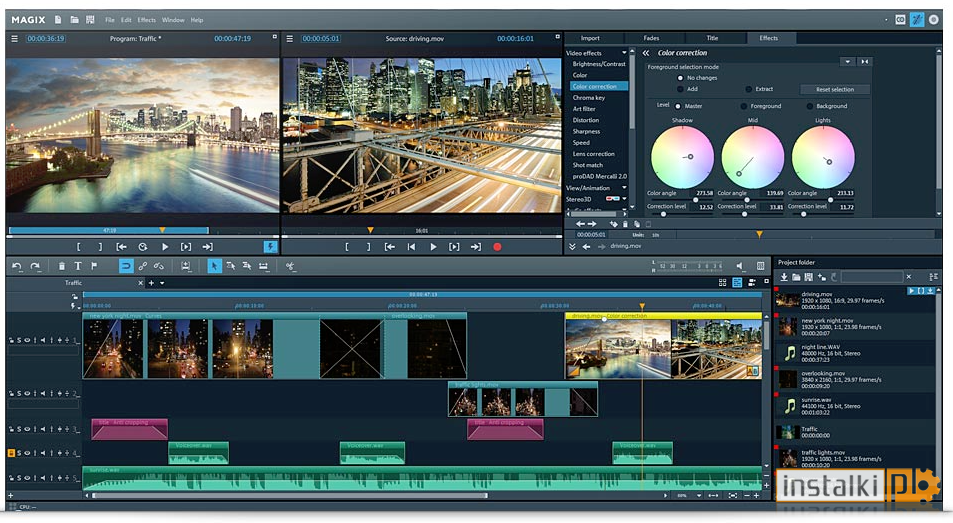Click the open folder icon in title bar
This screenshot has width=953, height=523.
pyautogui.click(x=74, y=19)
